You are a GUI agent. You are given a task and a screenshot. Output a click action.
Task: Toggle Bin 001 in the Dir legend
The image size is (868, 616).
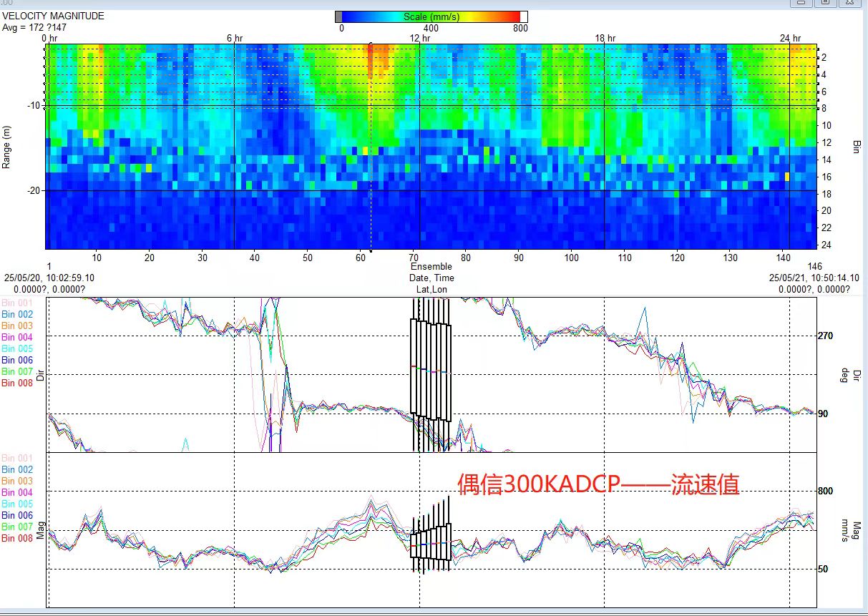pos(17,303)
